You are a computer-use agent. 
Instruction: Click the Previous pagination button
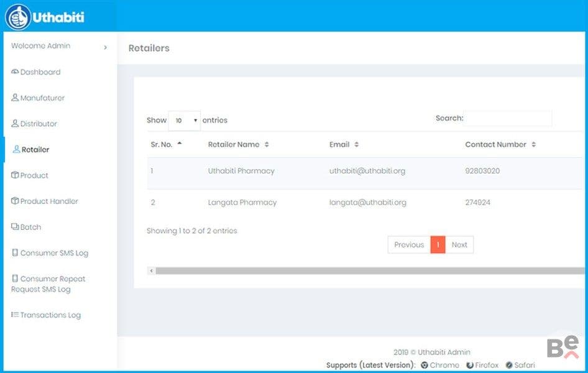(409, 245)
